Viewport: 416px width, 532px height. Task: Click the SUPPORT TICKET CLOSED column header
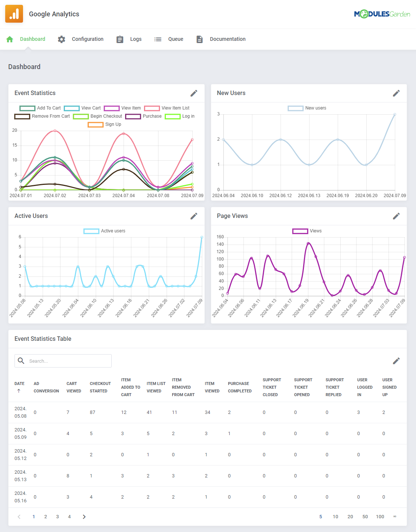[272, 387]
